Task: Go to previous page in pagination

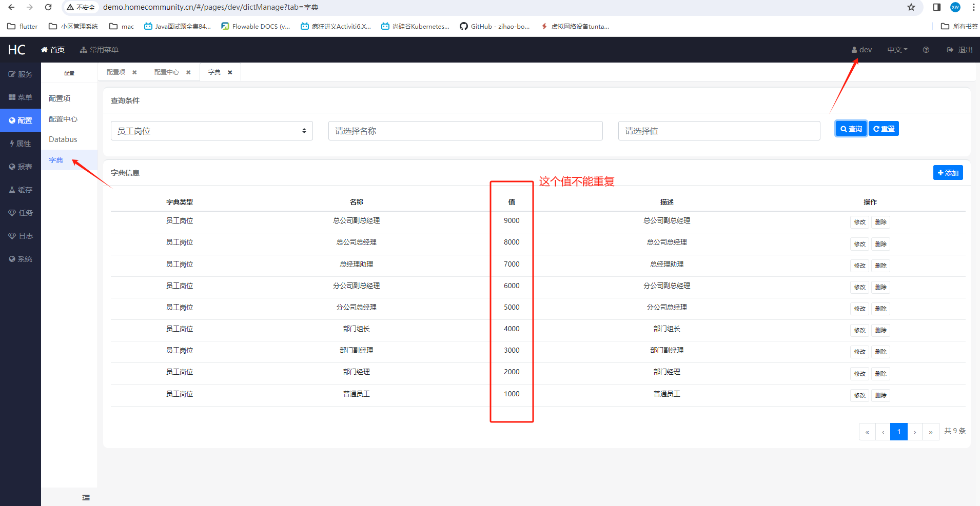Action: pyautogui.click(x=883, y=432)
